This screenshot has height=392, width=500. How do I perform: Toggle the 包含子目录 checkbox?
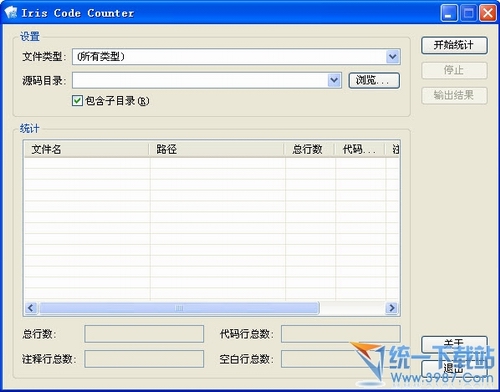point(77,101)
